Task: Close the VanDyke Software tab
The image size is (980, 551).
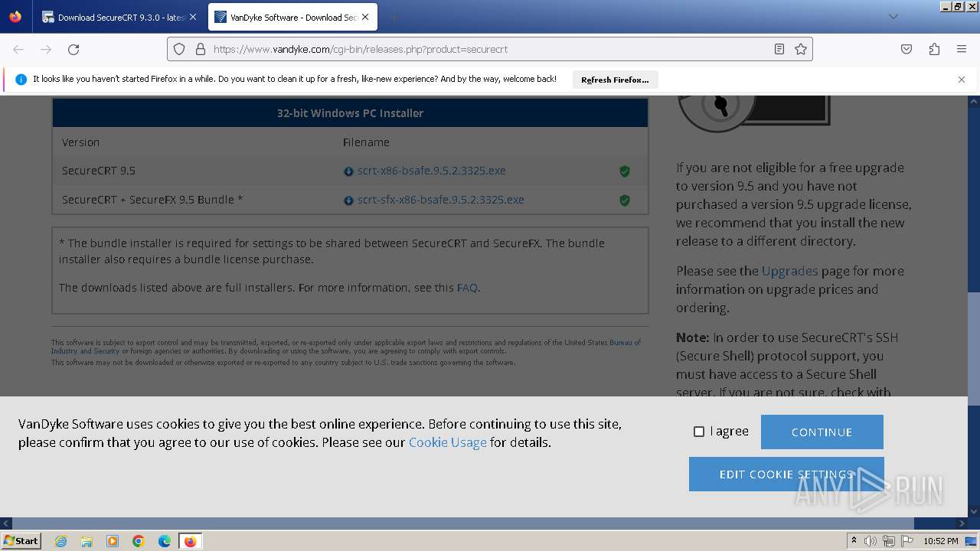Action: [x=365, y=17]
